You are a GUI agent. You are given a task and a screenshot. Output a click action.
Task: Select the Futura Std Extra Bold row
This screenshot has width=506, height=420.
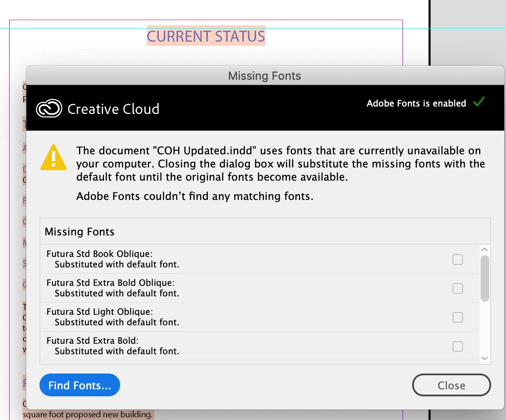coord(260,346)
